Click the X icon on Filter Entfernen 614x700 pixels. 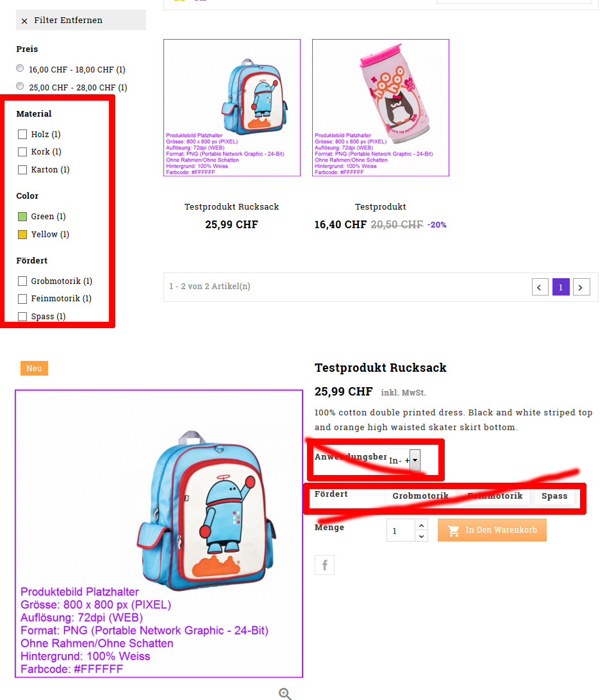tap(24, 21)
